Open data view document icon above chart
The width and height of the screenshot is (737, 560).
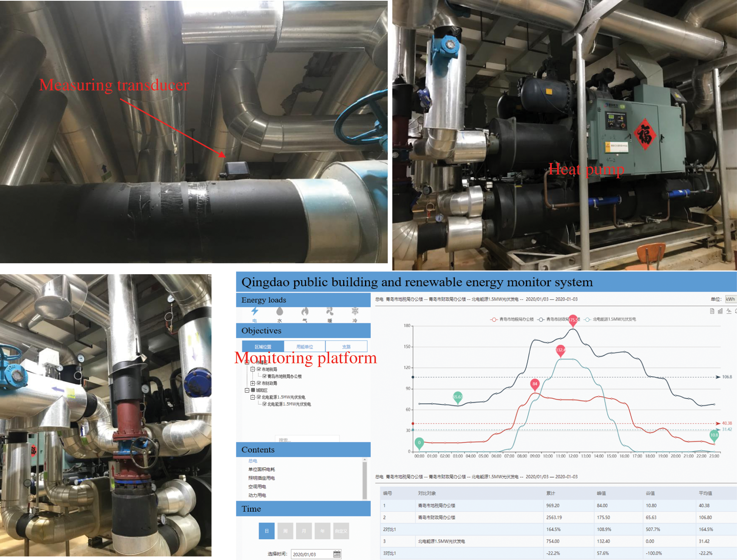[712, 311]
